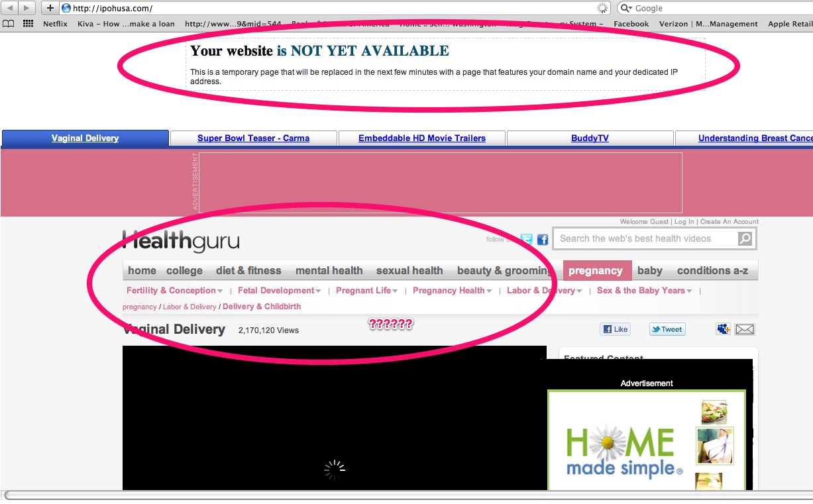Share video via MySpace icon
This screenshot has height=504, width=813.
(x=723, y=329)
